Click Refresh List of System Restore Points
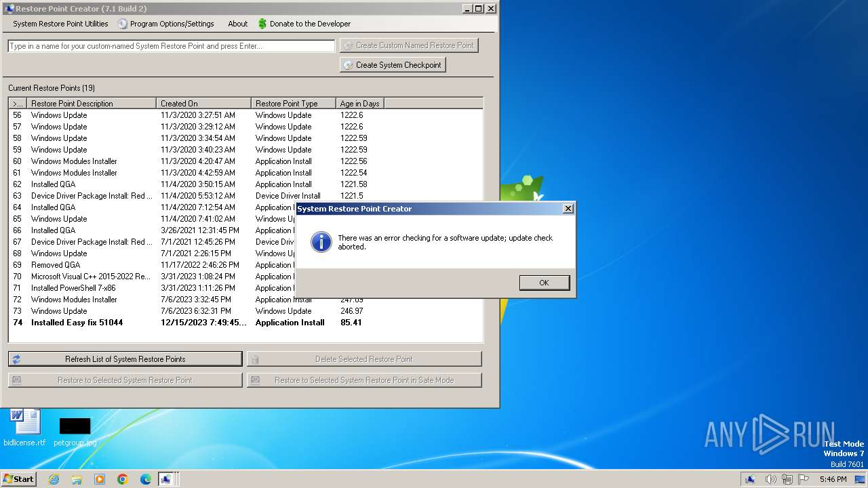 [x=125, y=359]
